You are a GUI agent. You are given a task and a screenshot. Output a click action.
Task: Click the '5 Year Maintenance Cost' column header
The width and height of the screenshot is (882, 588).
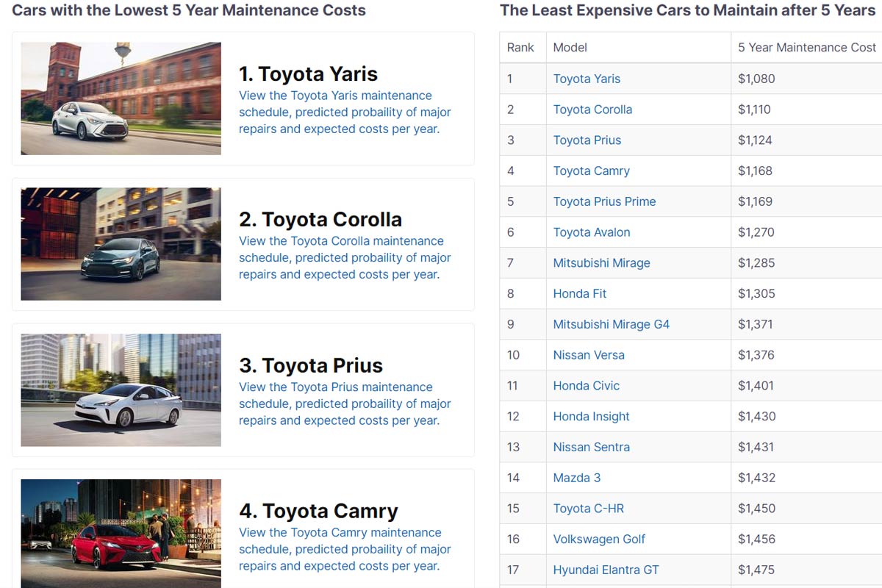point(806,47)
